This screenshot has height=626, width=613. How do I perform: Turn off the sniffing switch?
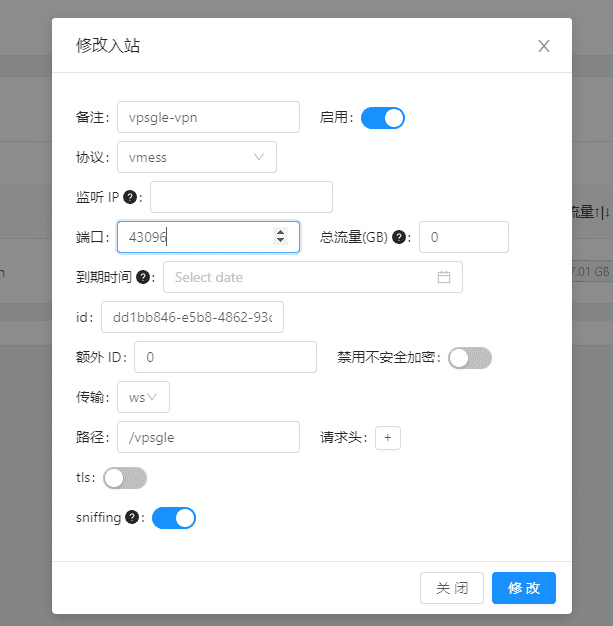point(174,518)
